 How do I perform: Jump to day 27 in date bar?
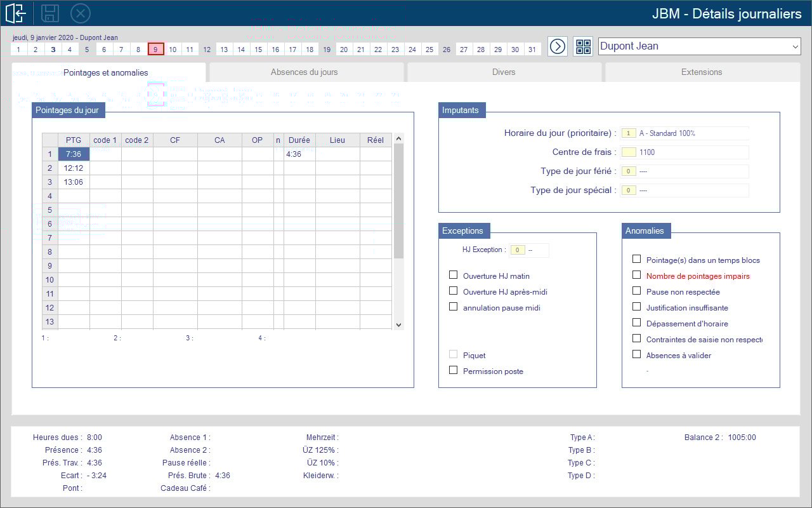[x=464, y=50]
